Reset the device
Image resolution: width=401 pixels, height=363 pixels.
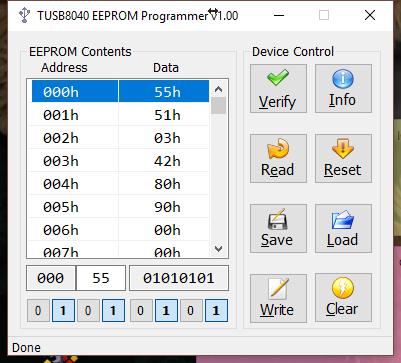coord(343,159)
